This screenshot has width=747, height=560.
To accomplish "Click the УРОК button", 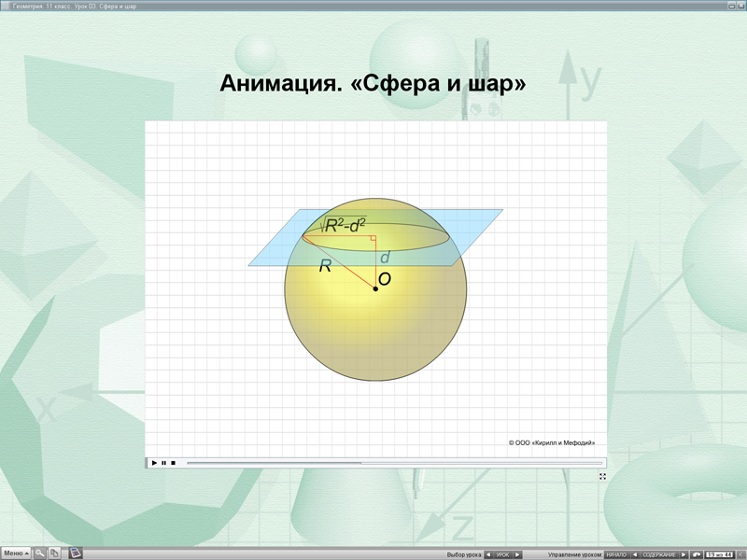I will pos(502,554).
